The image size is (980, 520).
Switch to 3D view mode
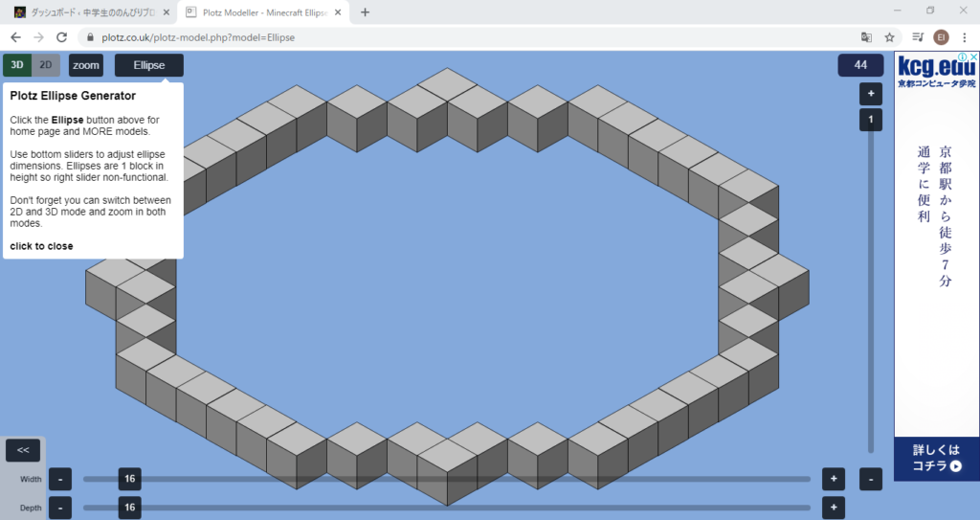[17, 65]
